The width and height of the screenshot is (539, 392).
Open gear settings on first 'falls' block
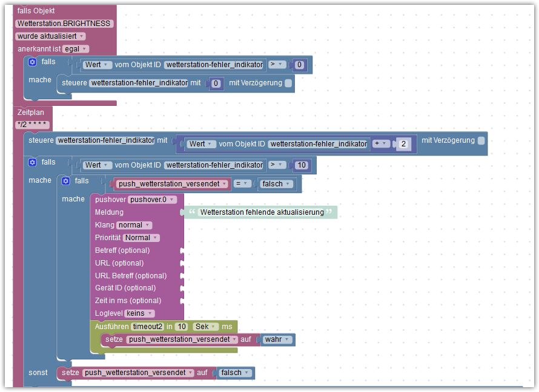[32, 62]
